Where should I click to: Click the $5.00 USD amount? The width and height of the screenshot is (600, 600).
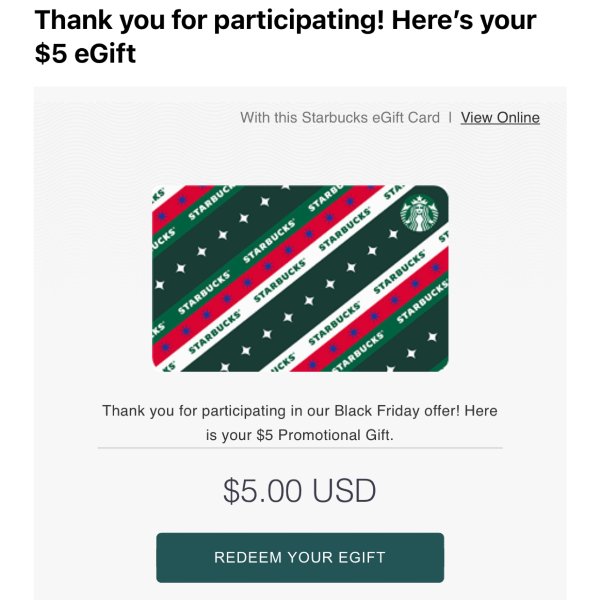pos(300,491)
